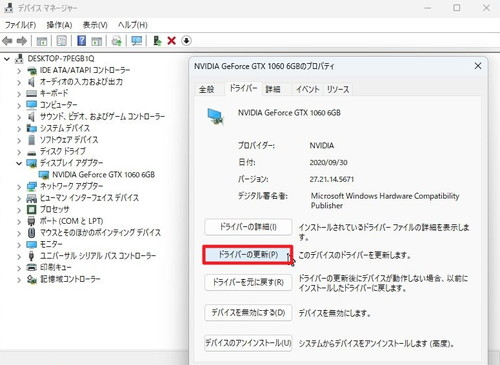Click the NVIDIA provider value in the properties dialog
The width and height of the screenshot is (500, 365).
pos(322,146)
